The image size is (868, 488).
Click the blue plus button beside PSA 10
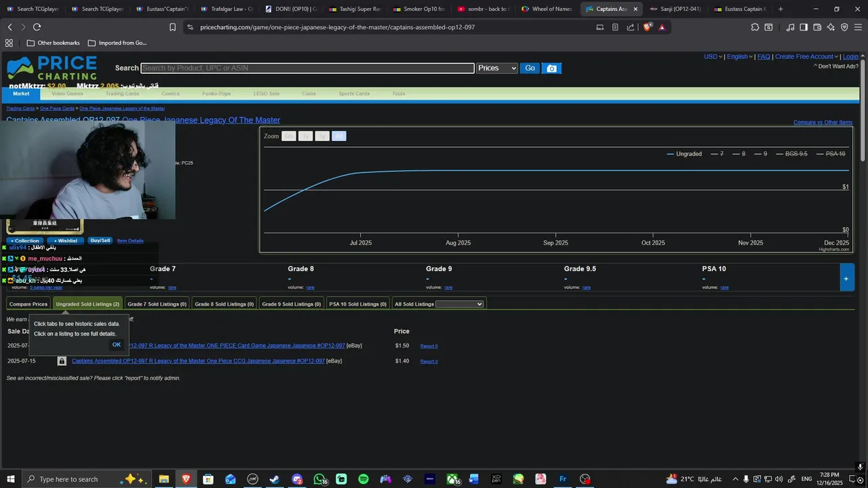click(x=846, y=278)
